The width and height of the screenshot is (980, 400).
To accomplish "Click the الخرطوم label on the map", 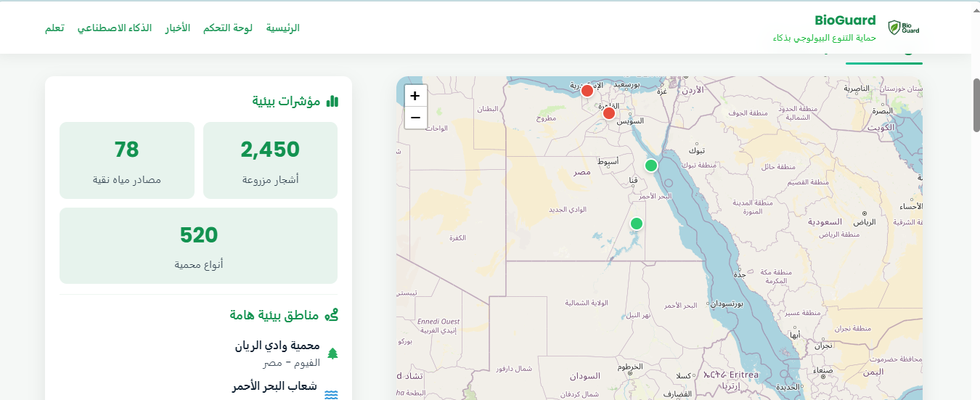I will coord(631,367).
